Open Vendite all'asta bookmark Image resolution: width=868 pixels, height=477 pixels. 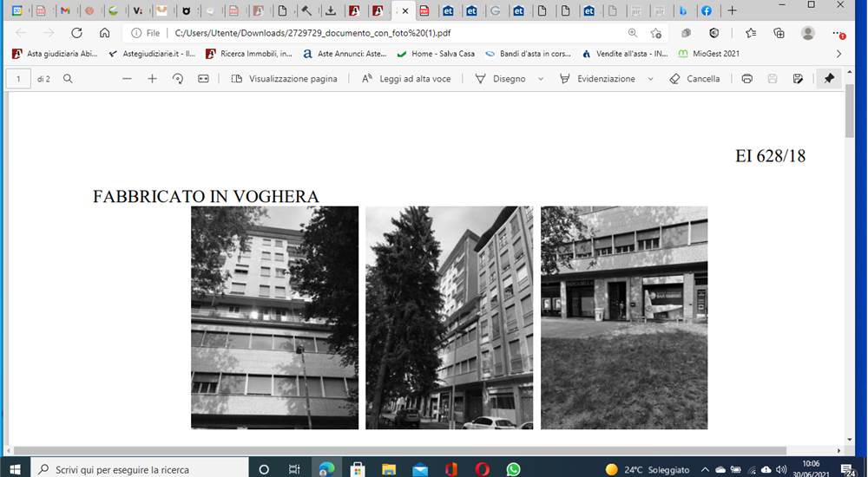click(x=625, y=54)
